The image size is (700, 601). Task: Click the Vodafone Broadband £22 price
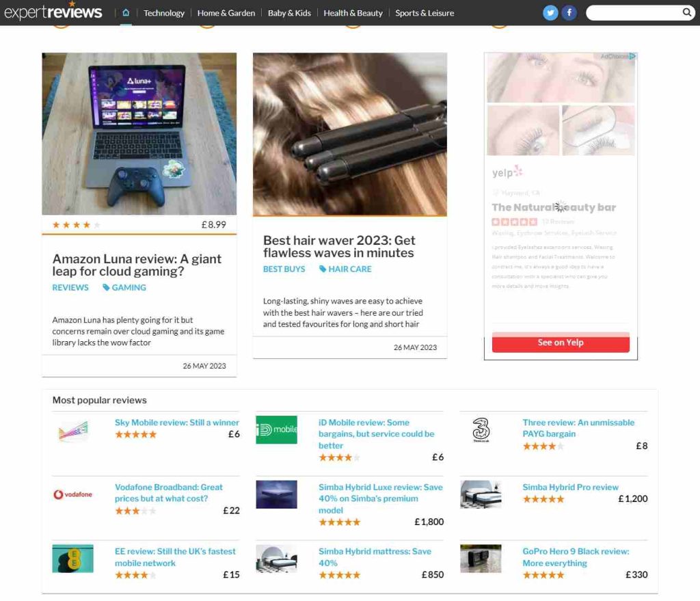tap(231, 510)
